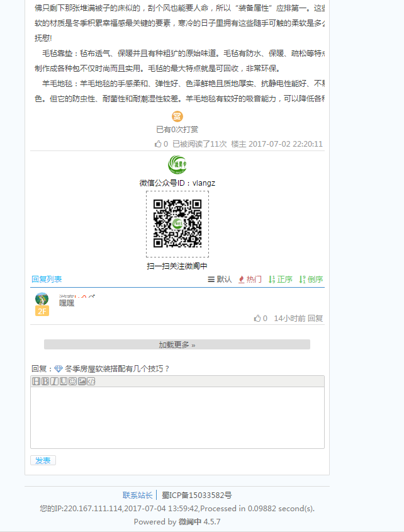
Task: Click the heading (H) editor icon
Action: click(x=36, y=382)
